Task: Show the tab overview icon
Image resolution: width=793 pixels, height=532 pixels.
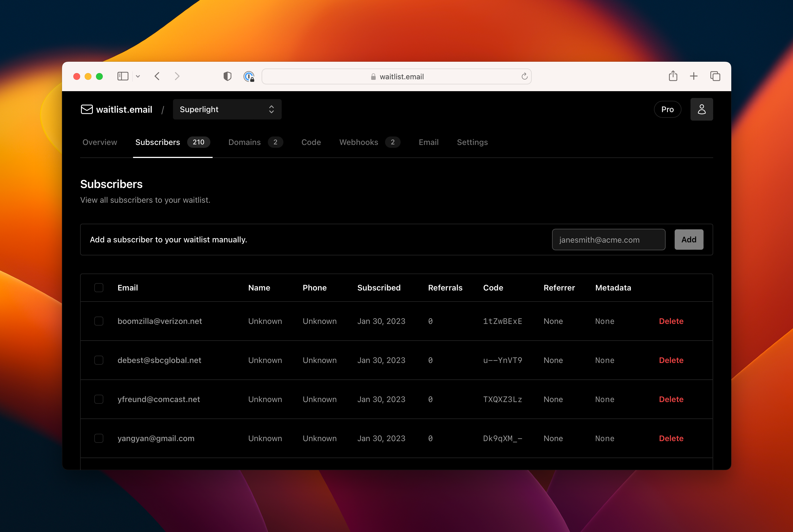Action: click(x=715, y=76)
